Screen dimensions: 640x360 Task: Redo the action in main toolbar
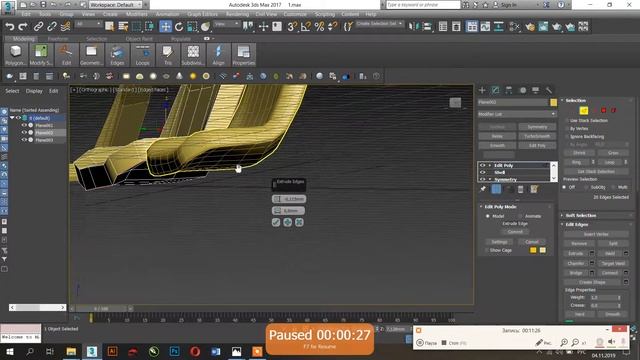point(23,27)
